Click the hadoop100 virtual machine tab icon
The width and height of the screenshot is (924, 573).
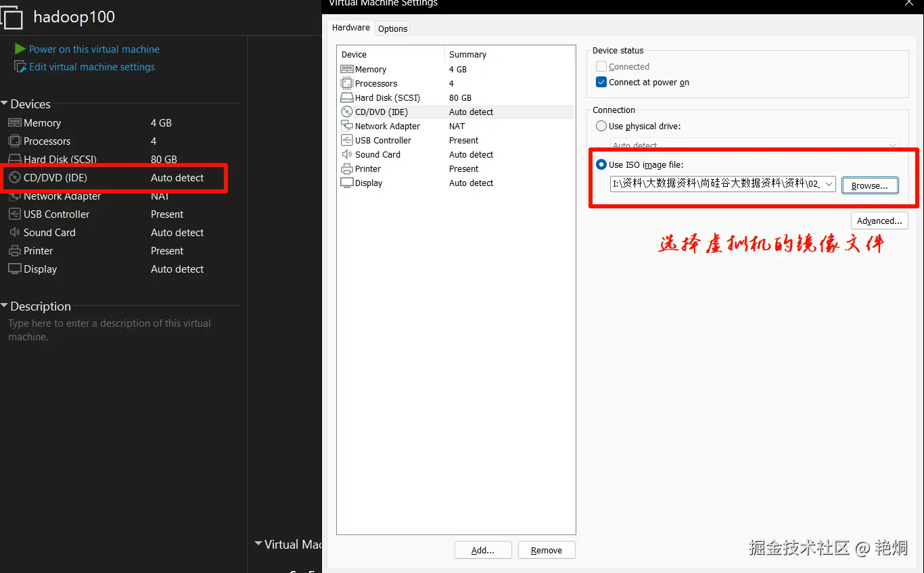click(13, 18)
